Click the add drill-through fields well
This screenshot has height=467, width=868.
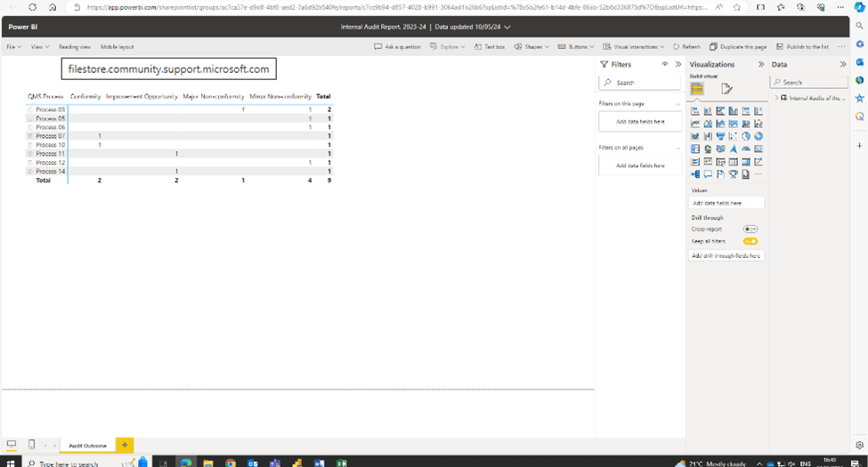(726, 255)
